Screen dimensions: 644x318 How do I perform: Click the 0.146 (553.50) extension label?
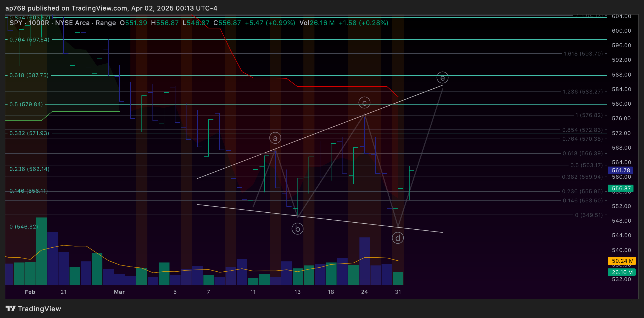coord(583,201)
